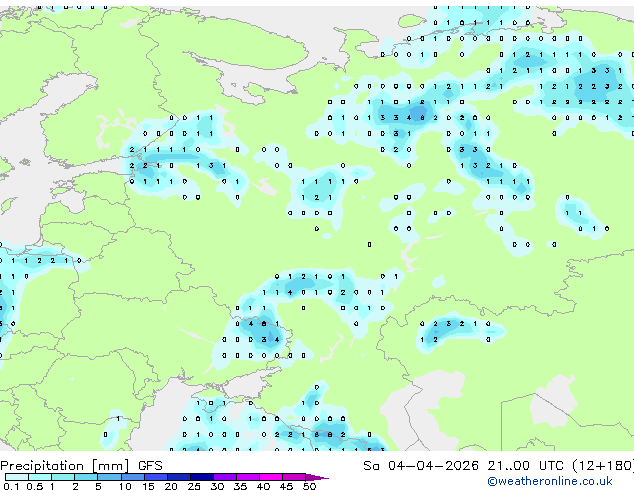The image size is (634, 490).
Task: Pick purple swatch between 30 and 35
Action: [x=225, y=477]
